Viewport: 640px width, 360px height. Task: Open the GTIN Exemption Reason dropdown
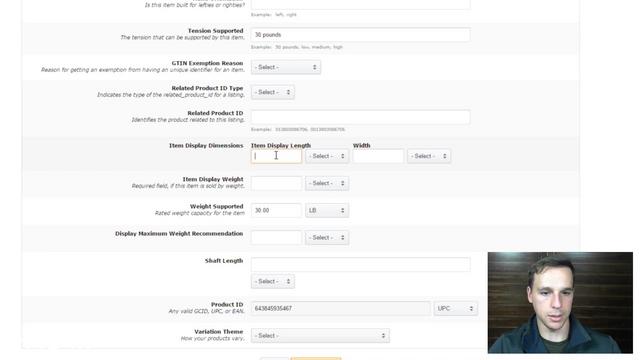[286, 67]
